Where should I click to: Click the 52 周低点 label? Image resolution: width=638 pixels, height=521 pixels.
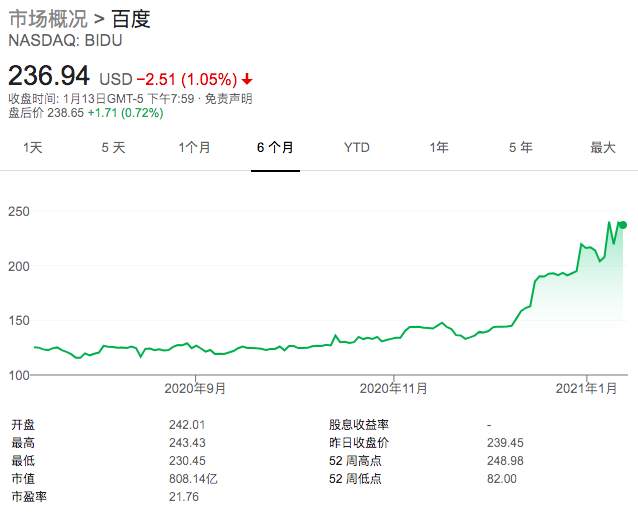[x=356, y=479]
